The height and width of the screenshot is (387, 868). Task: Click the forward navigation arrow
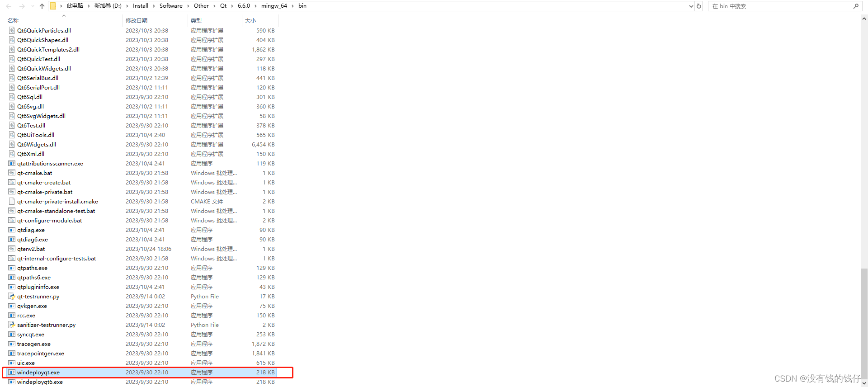pos(22,6)
